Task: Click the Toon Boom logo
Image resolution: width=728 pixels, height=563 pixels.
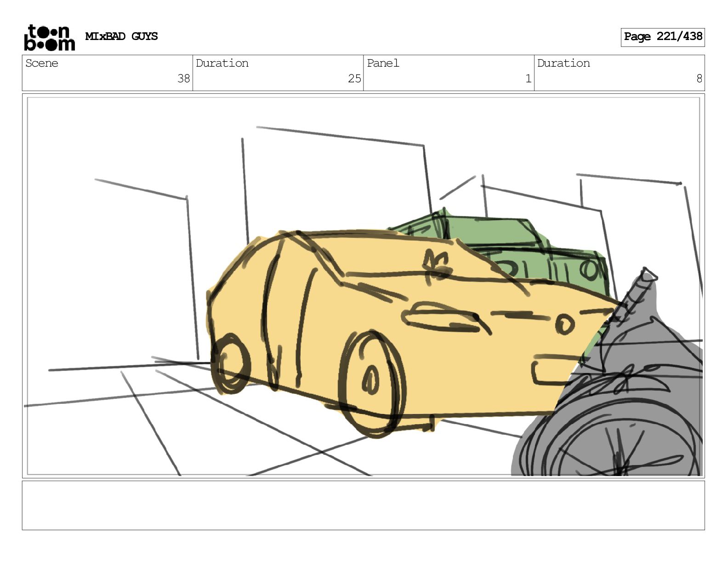Action: click(x=49, y=37)
